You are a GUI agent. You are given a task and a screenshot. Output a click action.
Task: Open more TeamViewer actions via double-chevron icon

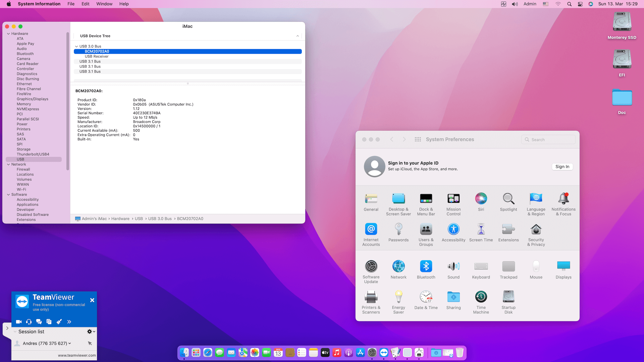click(69, 321)
